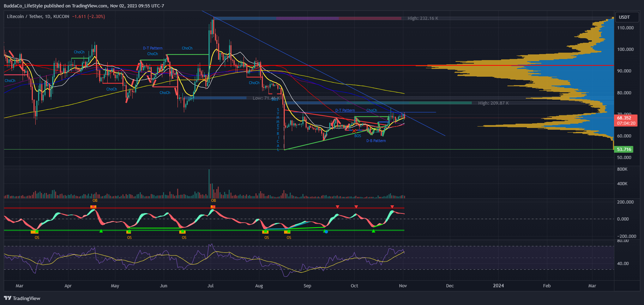Click the 'D-B Pattern' annotation
Viewport: 644px width, 305px height.
376,141
